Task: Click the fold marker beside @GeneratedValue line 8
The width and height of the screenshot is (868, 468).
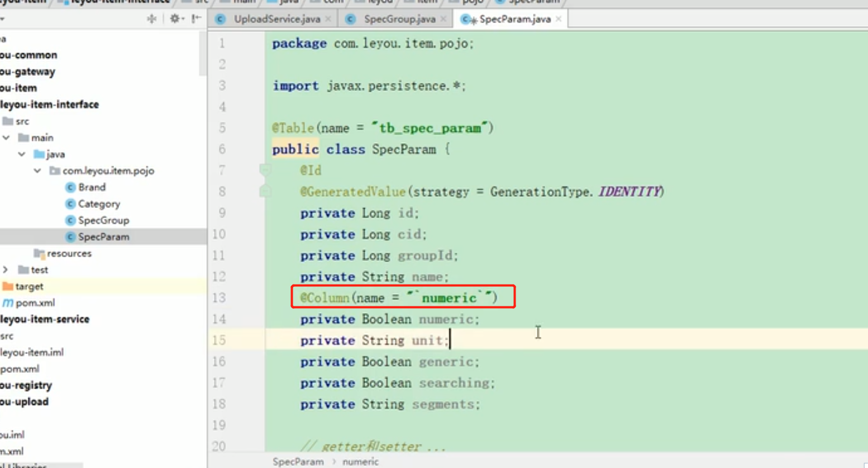Action: pyautogui.click(x=265, y=192)
